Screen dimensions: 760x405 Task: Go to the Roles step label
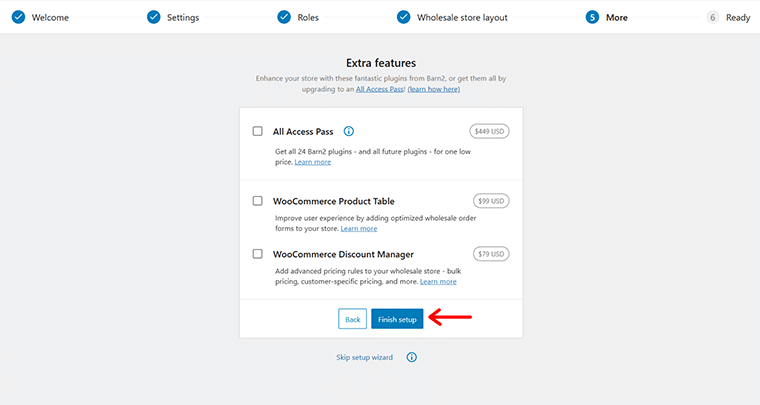tap(308, 17)
